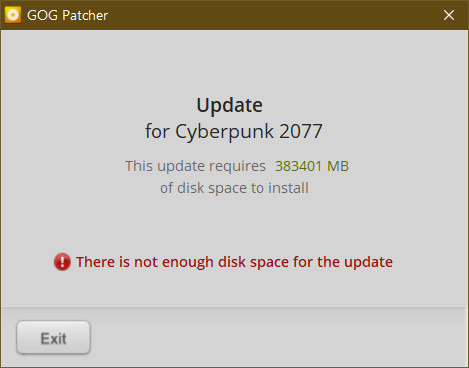Screen dimensions: 469x368
Task: Click the GOG Patcher app icon
Action: click(x=13, y=15)
